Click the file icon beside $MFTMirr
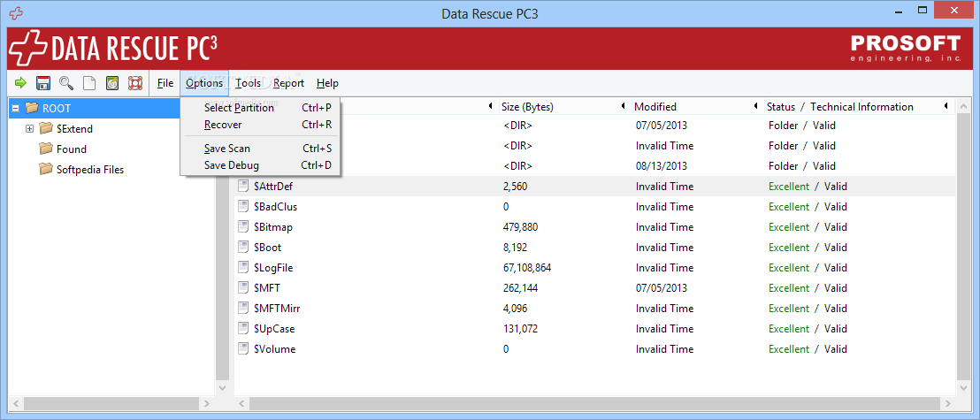This screenshot has height=420, width=980. coord(243,308)
